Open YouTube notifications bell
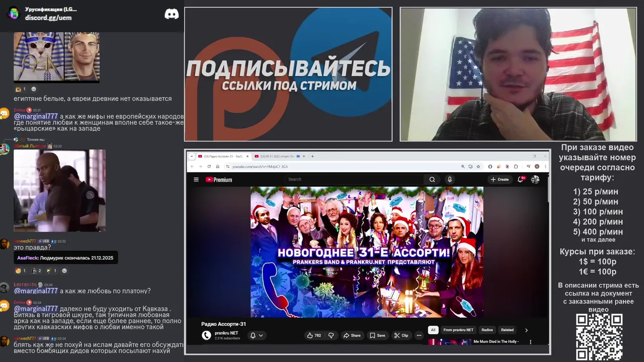 pos(521,179)
